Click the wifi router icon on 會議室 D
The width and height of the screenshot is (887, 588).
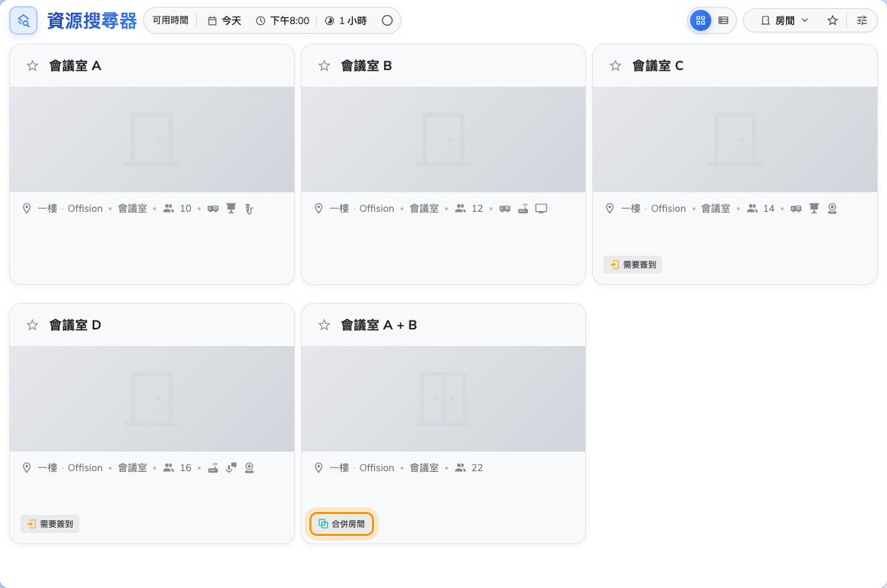click(x=213, y=467)
